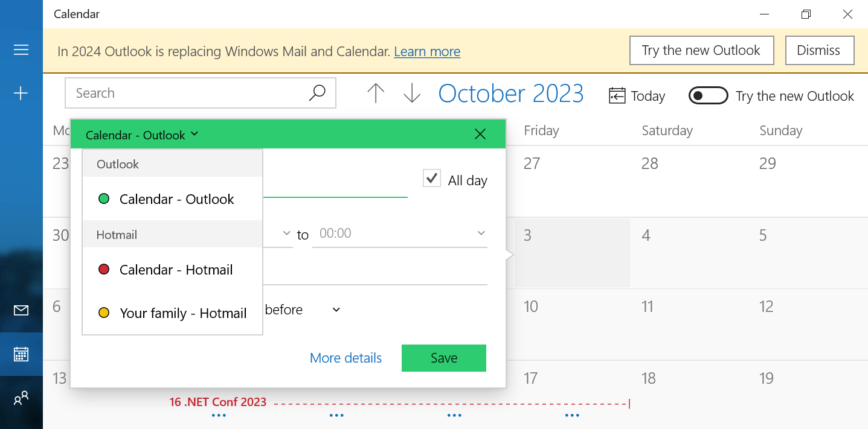Open the More details link
The height and width of the screenshot is (429, 868).
click(346, 358)
